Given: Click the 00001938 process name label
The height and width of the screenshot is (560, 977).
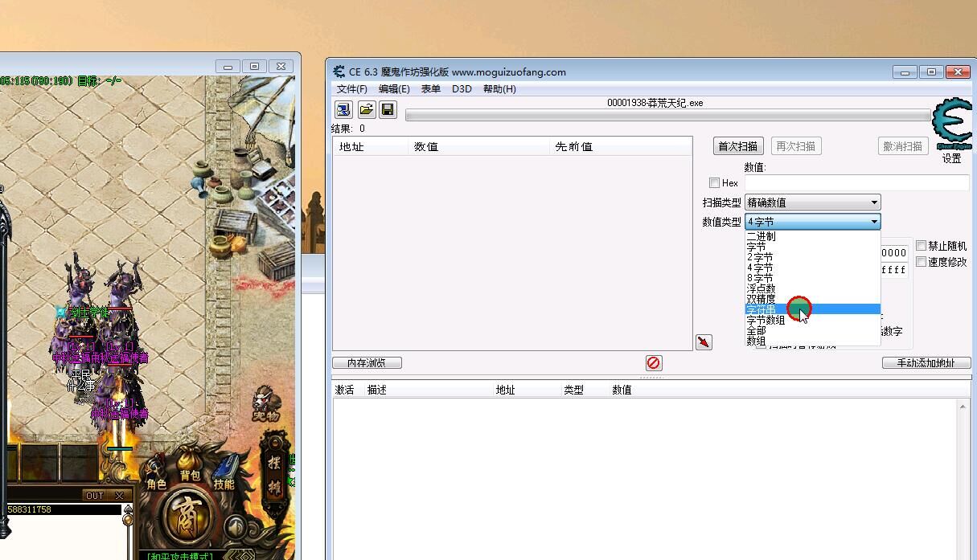Looking at the screenshot, I should click(x=655, y=103).
